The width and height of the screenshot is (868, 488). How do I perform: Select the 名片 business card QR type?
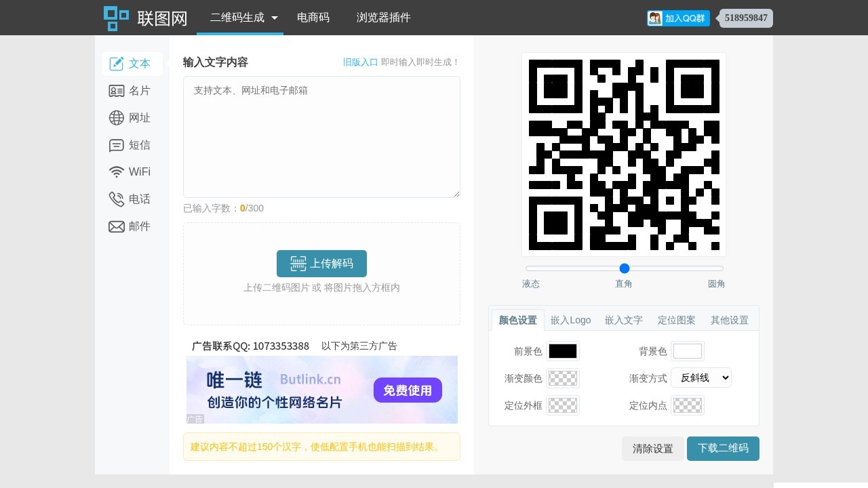132,90
